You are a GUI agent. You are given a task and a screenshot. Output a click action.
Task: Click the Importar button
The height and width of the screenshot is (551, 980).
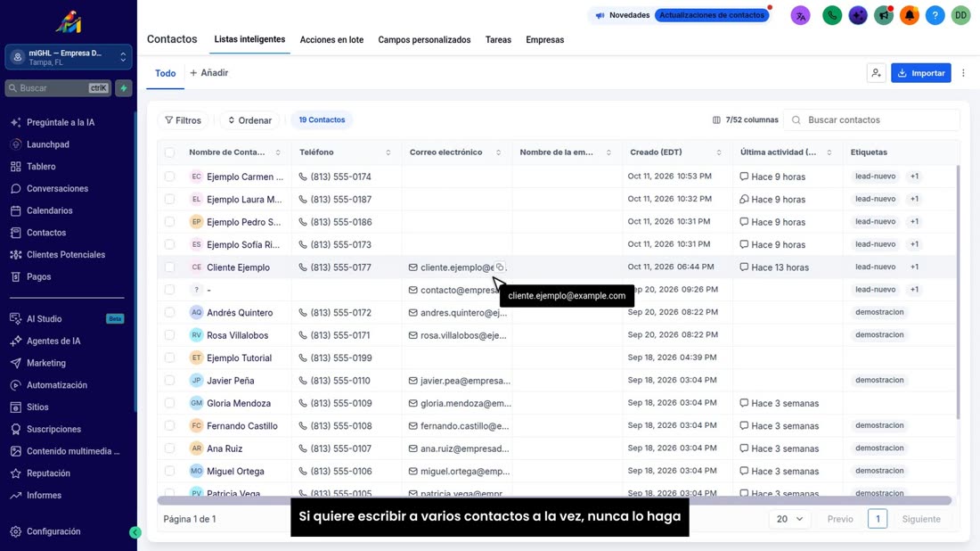click(x=920, y=73)
